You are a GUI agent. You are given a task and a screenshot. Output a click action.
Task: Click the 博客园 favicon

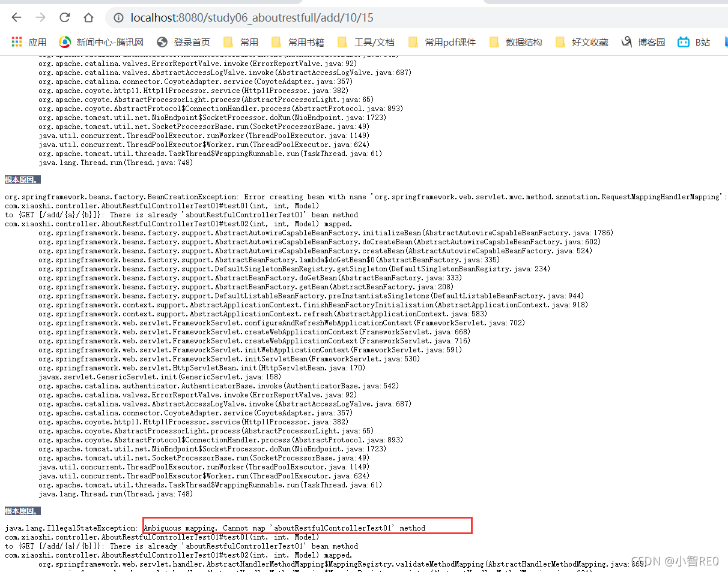click(627, 42)
